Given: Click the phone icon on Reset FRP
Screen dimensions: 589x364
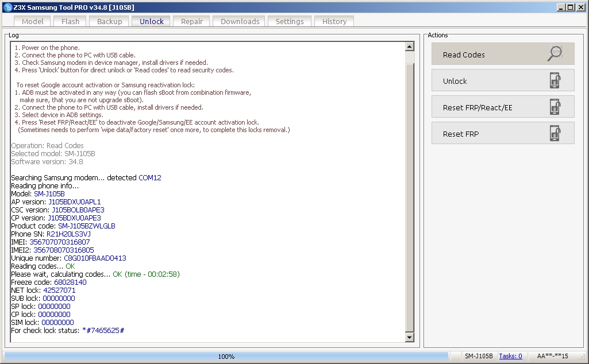Looking at the screenshot, I should [x=555, y=133].
